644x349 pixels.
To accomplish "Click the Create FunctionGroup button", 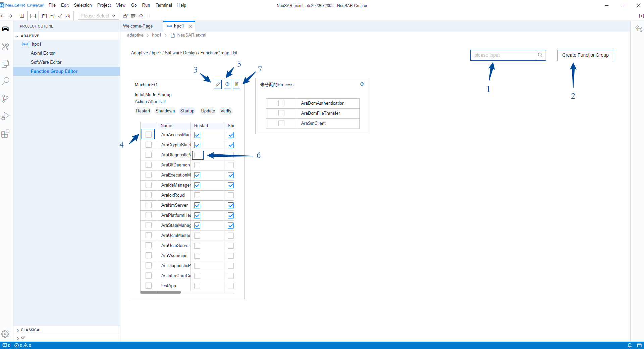I will [585, 55].
